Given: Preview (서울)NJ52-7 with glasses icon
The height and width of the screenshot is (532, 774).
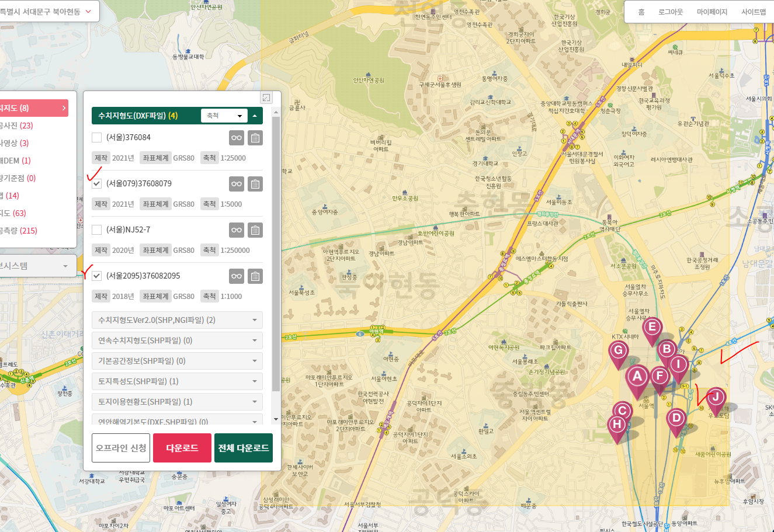Looking at the screenshot, I should (236, 230).
